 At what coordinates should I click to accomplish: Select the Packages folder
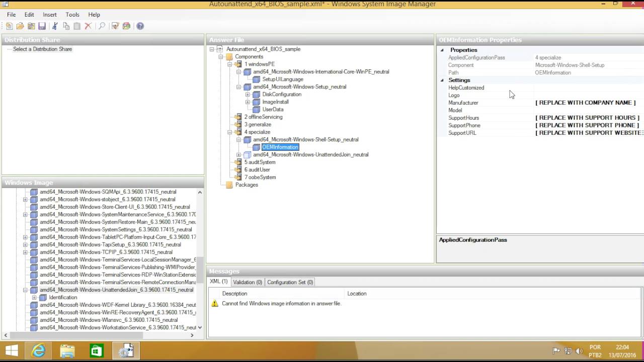[x=247, y=185]
